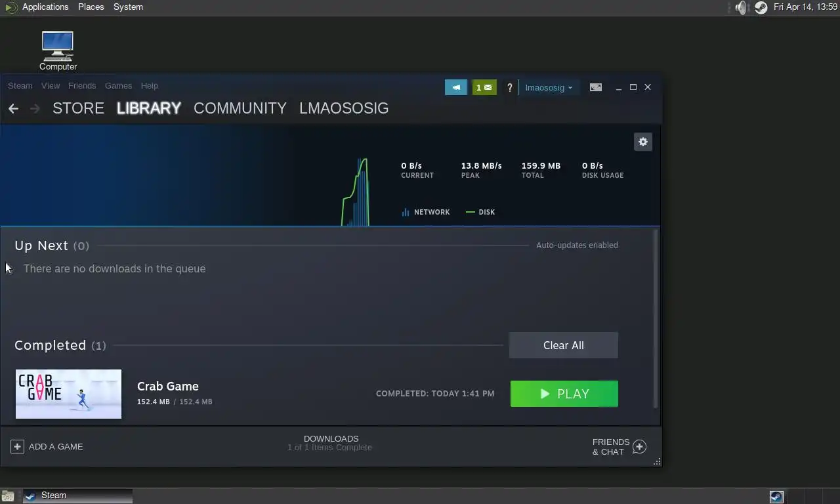Grab the window resize grip corner

657,462
